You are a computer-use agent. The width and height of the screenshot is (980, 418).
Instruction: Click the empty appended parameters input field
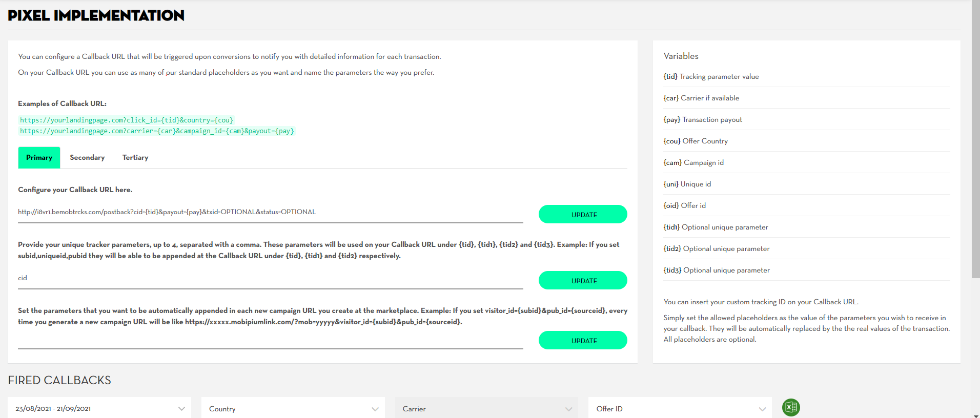coord(270,340)
